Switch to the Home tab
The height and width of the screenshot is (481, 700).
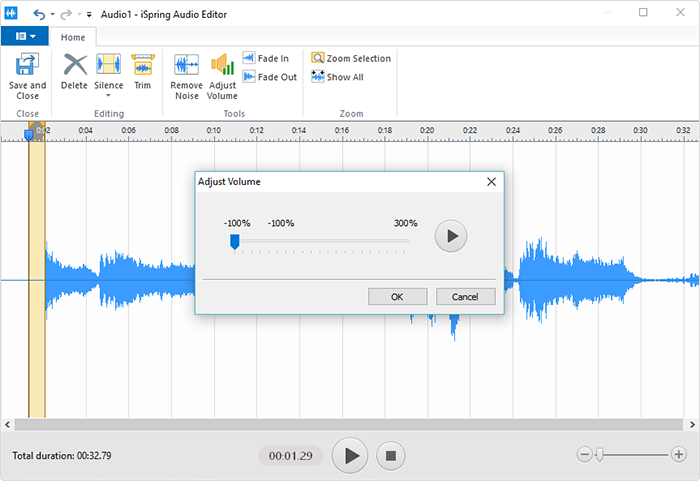73,38
